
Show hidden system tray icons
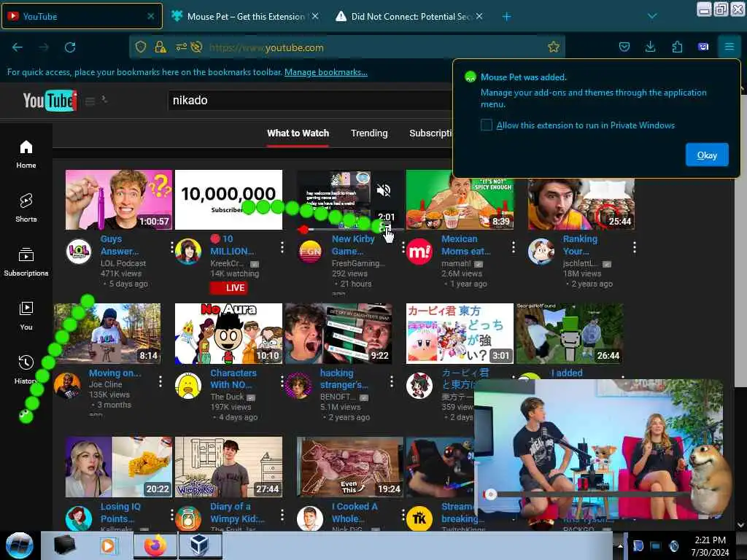[620, 545]
